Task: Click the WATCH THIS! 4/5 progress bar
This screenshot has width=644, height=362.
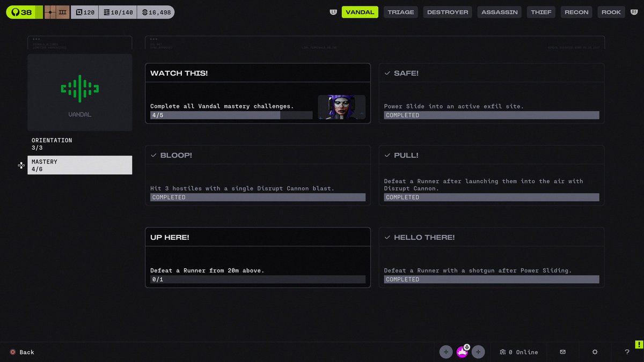Action: pos(231,115)
